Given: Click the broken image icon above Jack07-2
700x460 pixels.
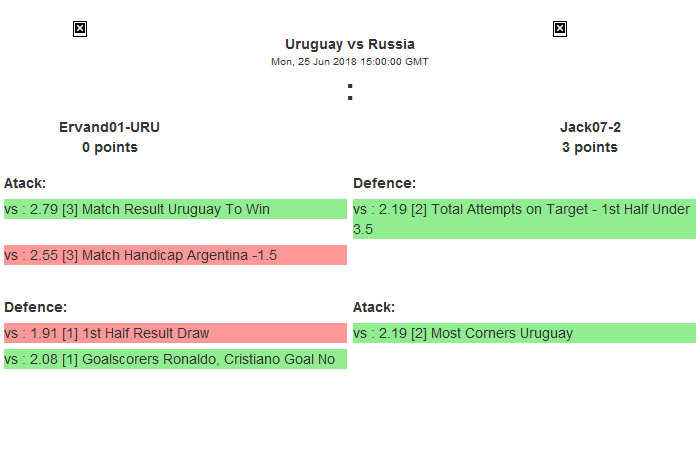Looking at the screenshot, I should pyautogui.click(x=560, y=29).
